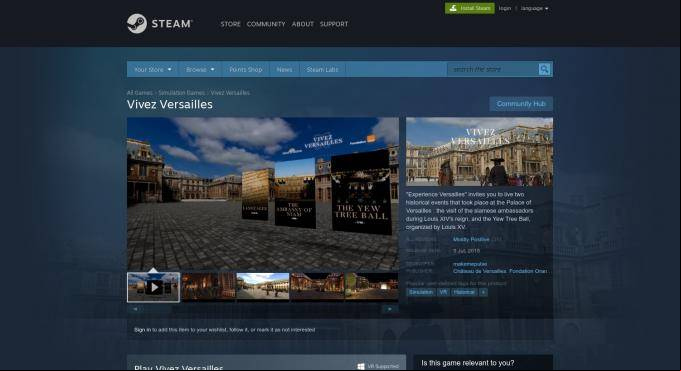Click the search the store field
The width and height of the screenshot is (681, 371).
[493, 69]
